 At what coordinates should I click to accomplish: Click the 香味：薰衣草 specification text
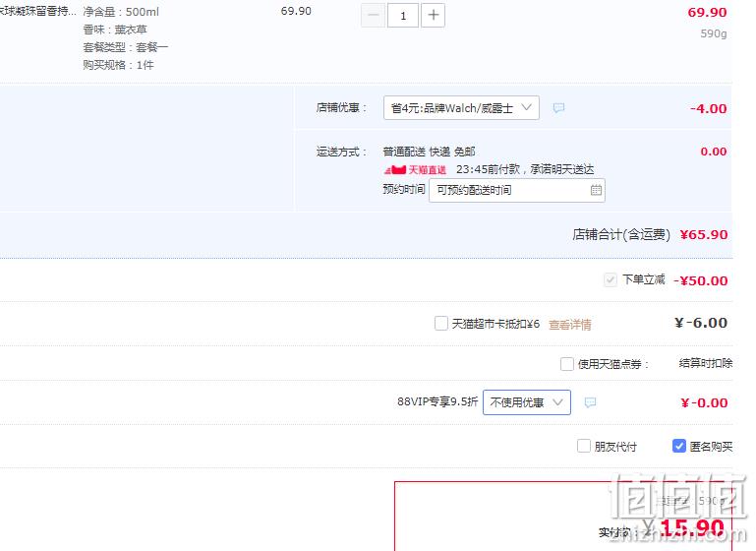point(115,30)
